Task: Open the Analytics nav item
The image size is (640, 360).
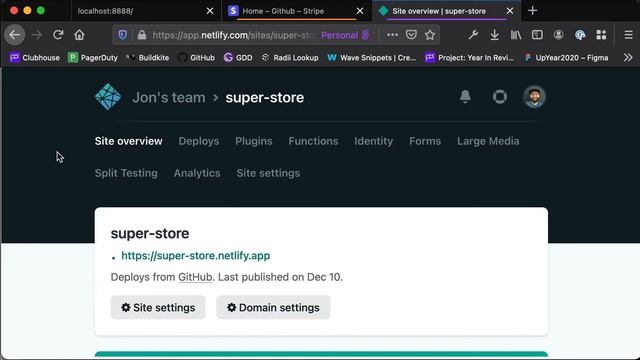Action: click(x=197, y=173)
